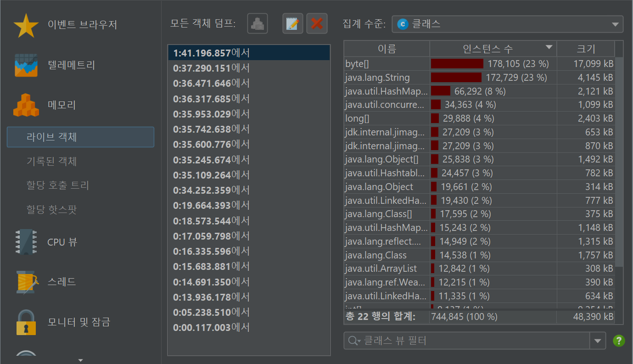Expand the sidebar bottom overflow arrow
The image size is (633, 364).
tap(80, 360)
